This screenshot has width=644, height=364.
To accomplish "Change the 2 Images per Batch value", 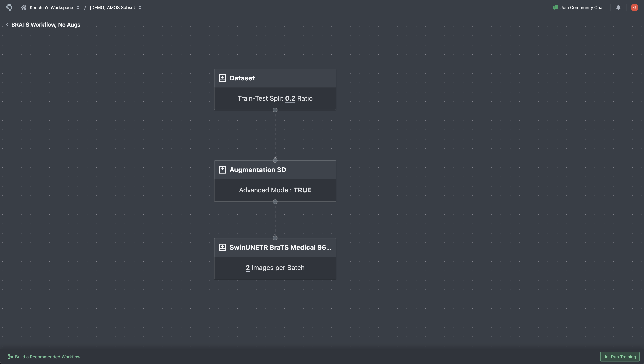I will tap(248, 267).
